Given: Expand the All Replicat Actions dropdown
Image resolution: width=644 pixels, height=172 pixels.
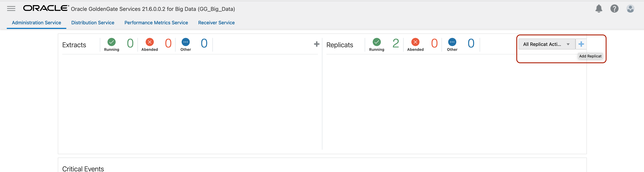Looking at the screenshot, I should [547, 44].
